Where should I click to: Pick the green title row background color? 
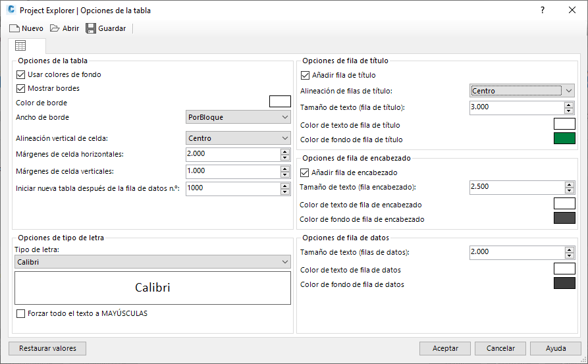point(564,138)
